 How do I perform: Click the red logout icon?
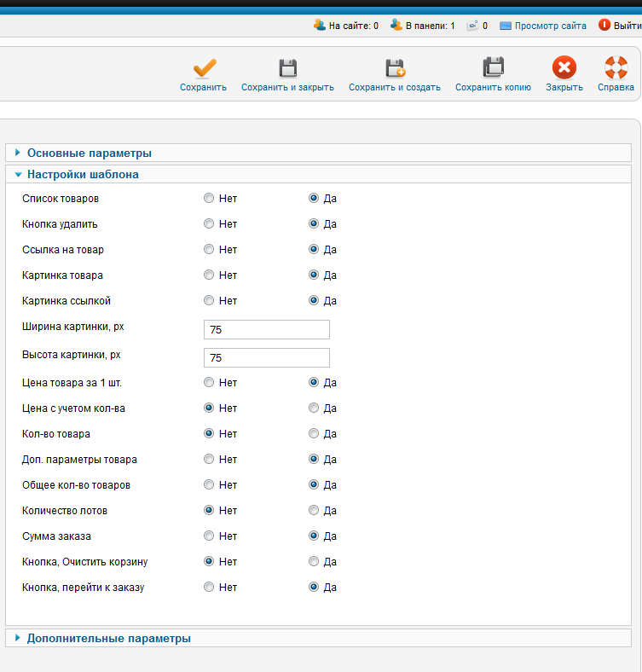604,26
